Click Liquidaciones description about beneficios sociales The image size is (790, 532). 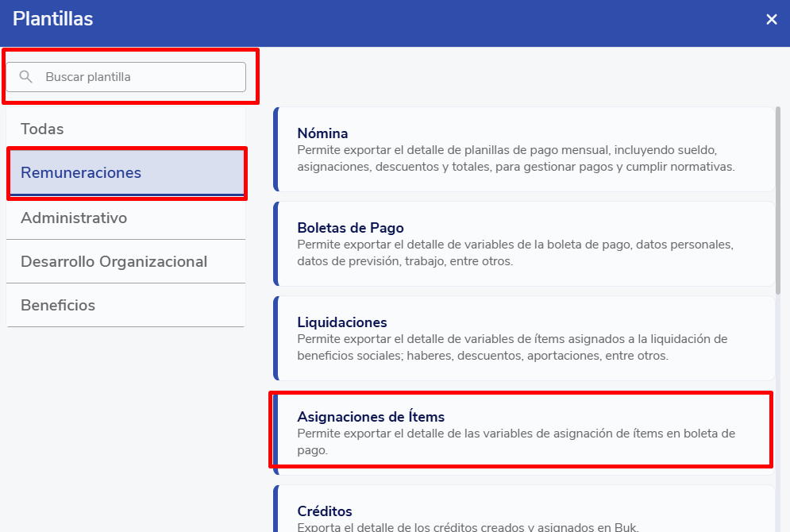point(512,347)
